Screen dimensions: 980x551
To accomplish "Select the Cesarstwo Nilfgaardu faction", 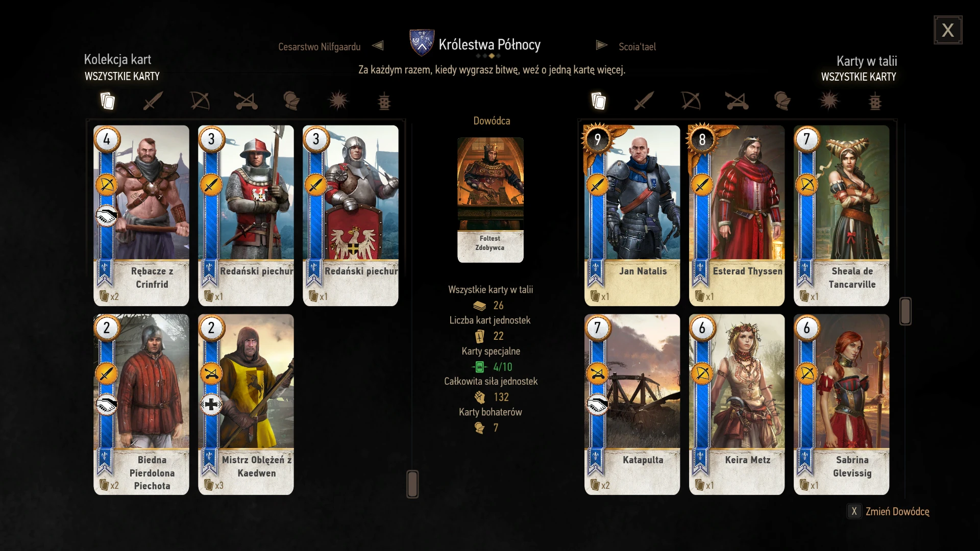I will [x=320, y=46].
